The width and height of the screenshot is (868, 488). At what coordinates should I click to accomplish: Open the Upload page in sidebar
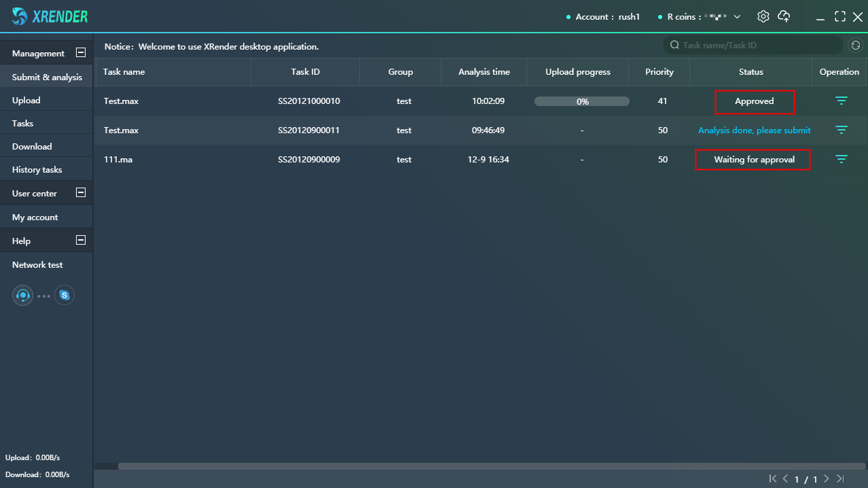point(26,101)
